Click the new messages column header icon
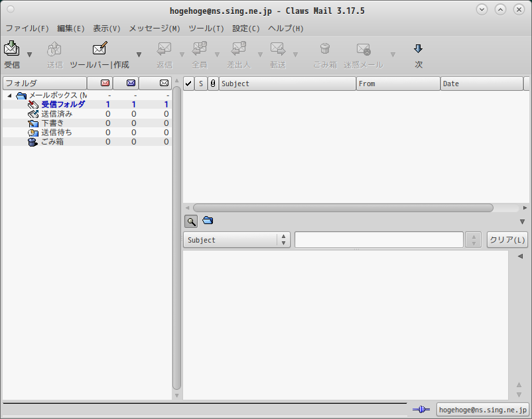 (x=105, y=83)
